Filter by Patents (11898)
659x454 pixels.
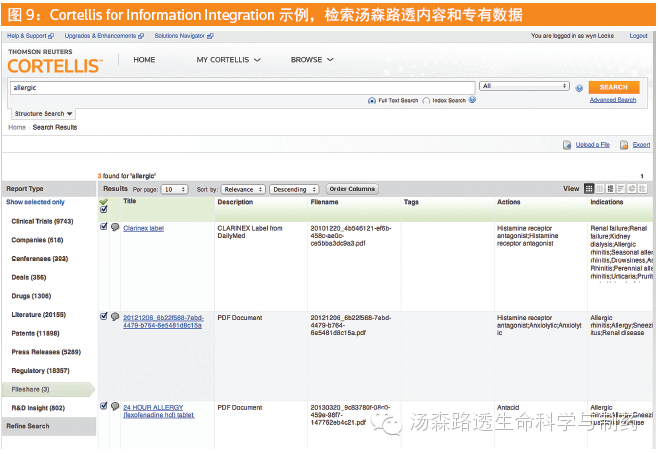click(36, 333)
